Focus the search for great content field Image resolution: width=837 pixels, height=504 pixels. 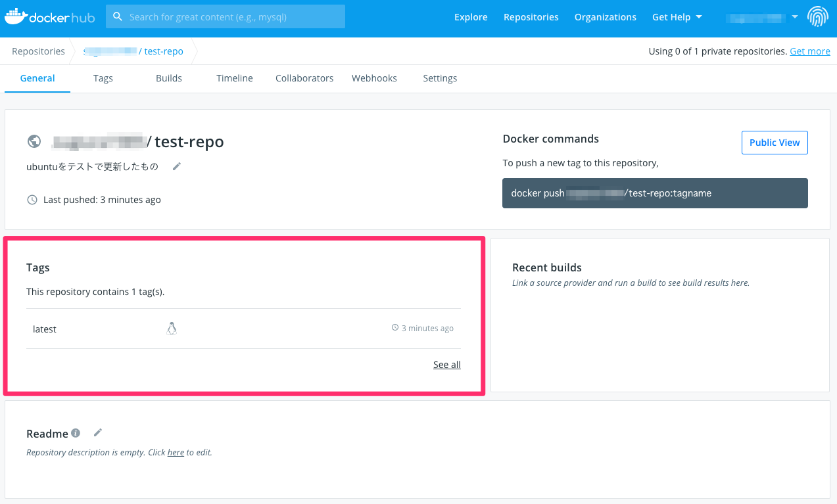pyautogui.click(x=226, y=16)
